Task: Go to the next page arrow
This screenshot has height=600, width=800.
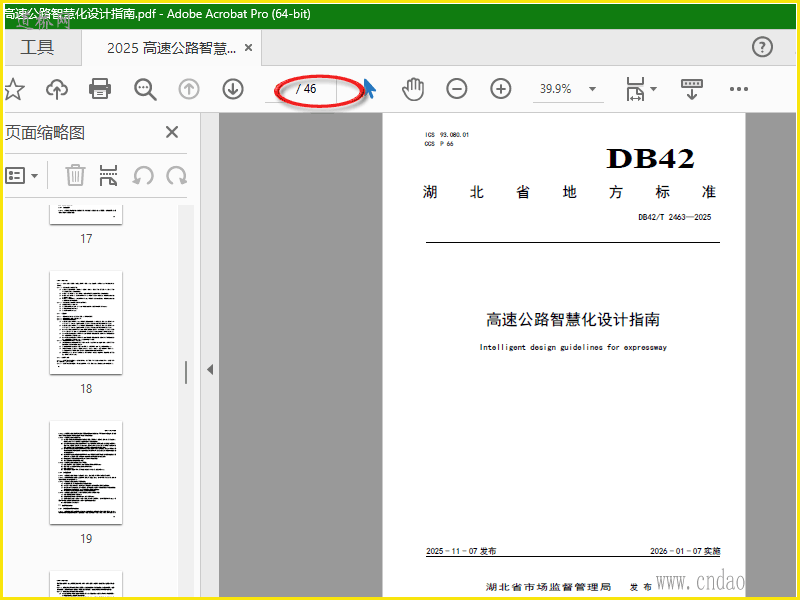Action: point(233,89)
